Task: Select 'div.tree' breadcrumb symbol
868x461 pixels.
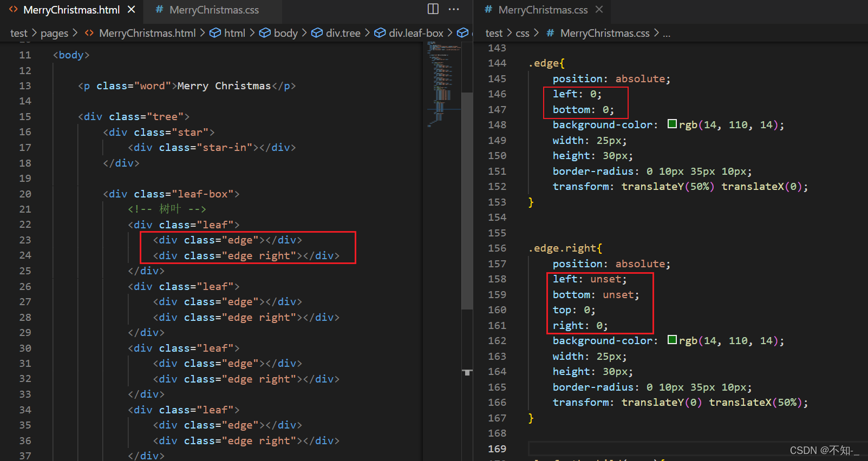Action: coord(343,33)
